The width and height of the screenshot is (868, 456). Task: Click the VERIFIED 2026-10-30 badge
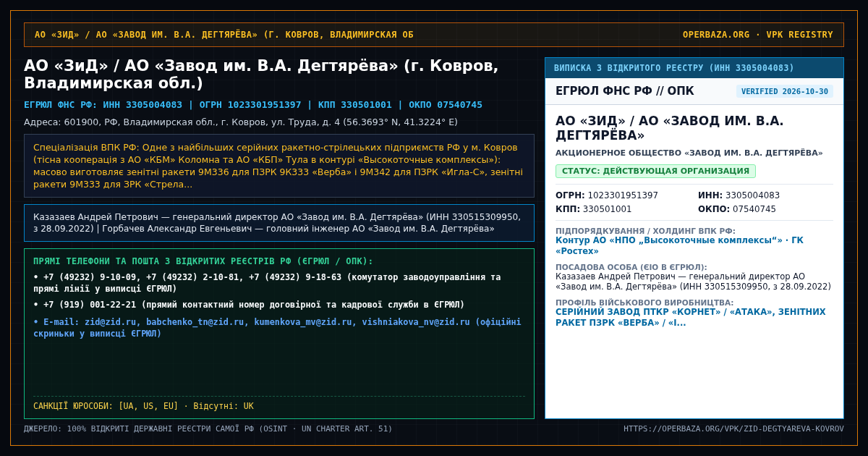tap(785, 92)
